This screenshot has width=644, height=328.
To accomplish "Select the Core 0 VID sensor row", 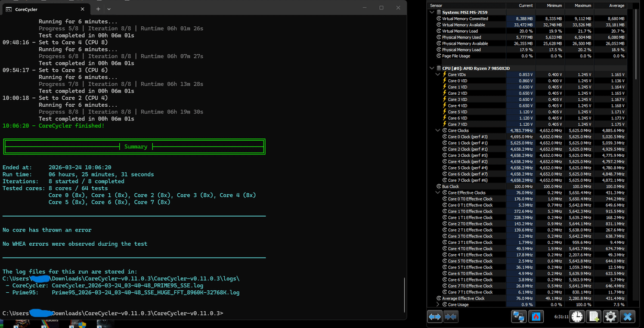I will pos(458,81).
